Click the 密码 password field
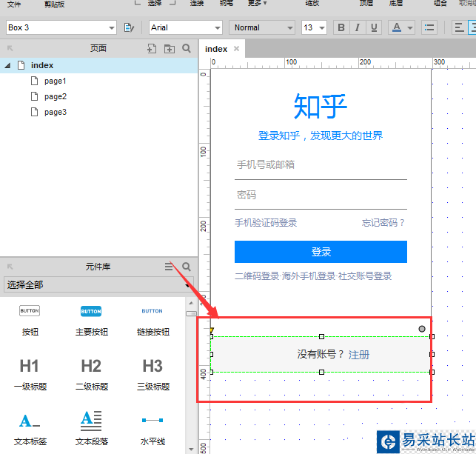The width and height of the screenshot is (476, 454). (321, 195)
